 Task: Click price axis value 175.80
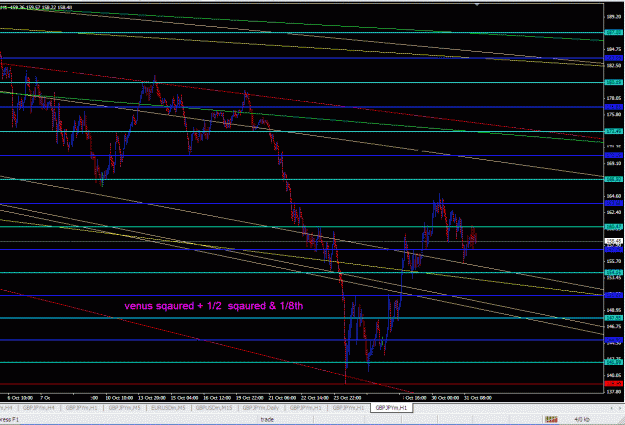tap(614, 114)
